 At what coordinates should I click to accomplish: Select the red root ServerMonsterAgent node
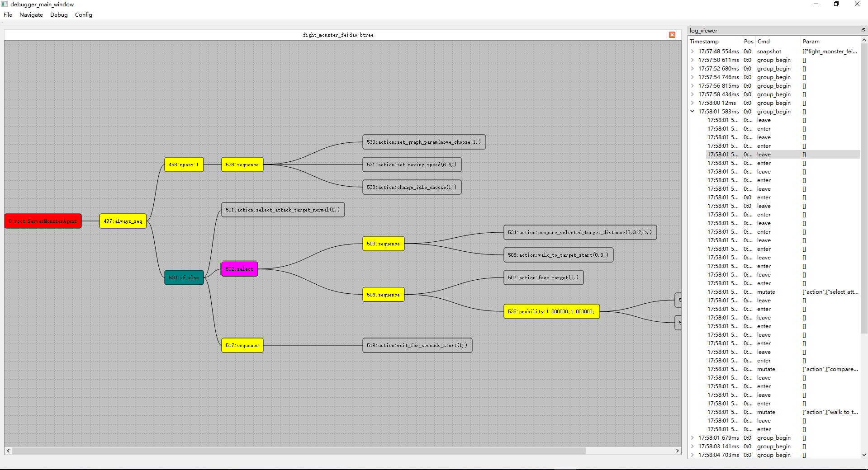tap(43, 221)
